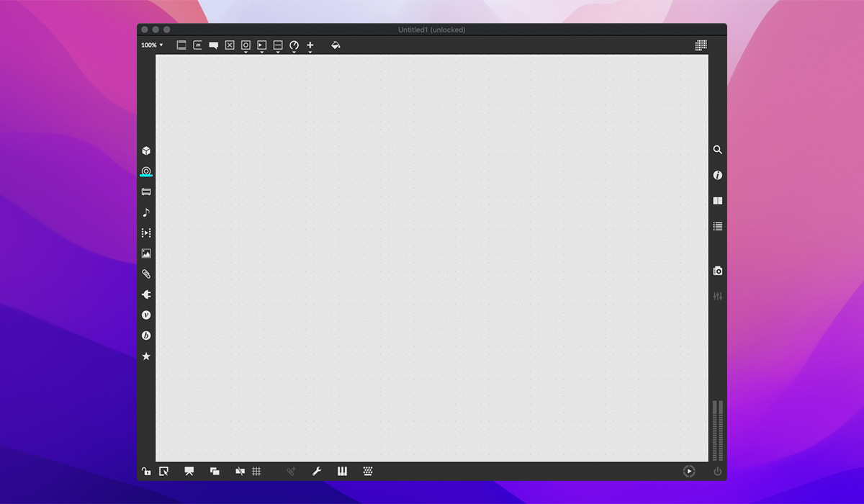Select the Object box tool in the toolbar
Viewport: 864px width, 504px height.
pyautogui.click(x=181, y=45)
